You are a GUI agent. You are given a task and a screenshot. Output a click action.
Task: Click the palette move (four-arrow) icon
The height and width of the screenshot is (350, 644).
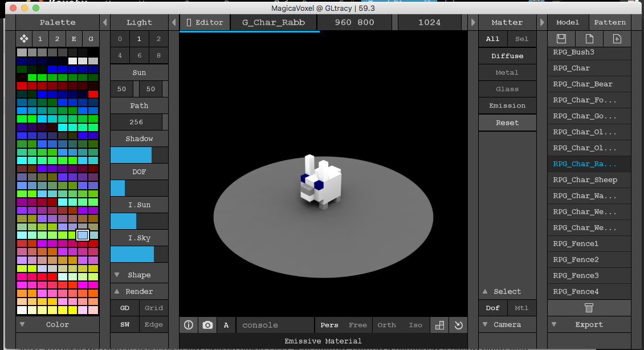[x=25, y=39]
